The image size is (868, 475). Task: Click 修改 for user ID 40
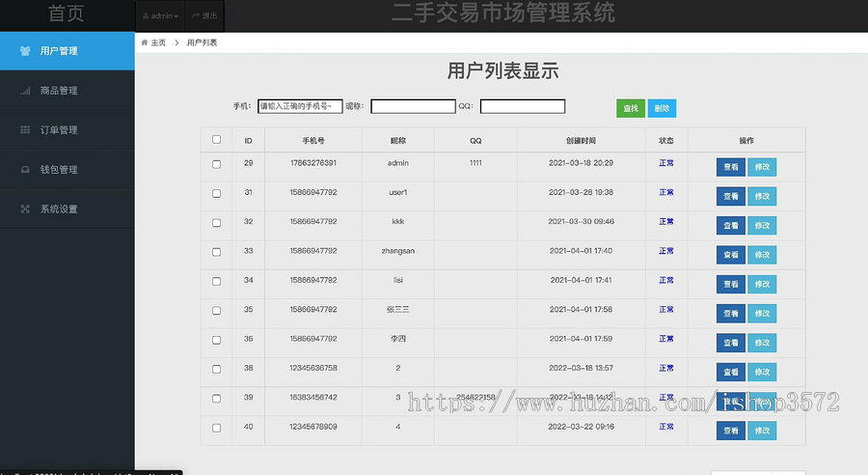point(762,431)
